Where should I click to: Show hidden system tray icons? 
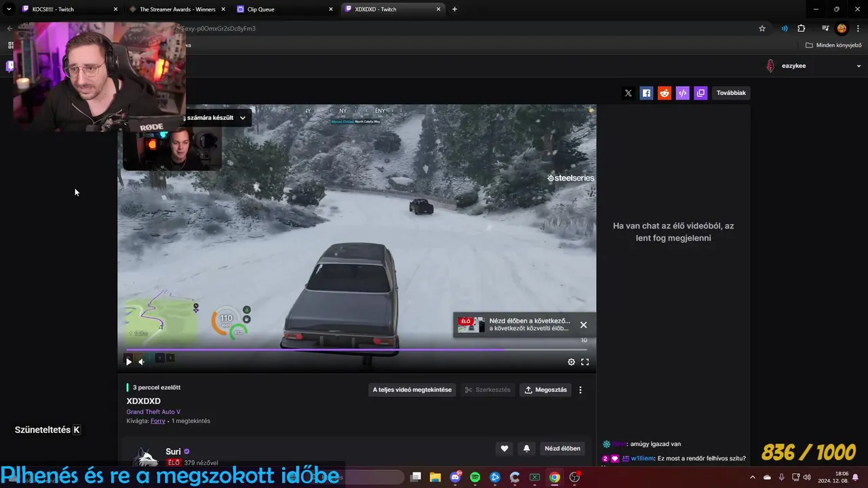[x=752, y=477]
